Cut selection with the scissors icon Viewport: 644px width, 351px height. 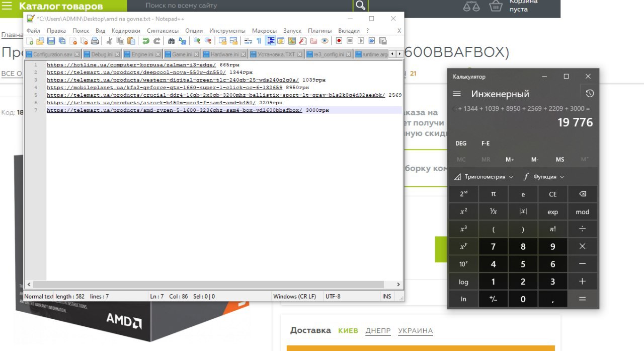click(110, 41)
